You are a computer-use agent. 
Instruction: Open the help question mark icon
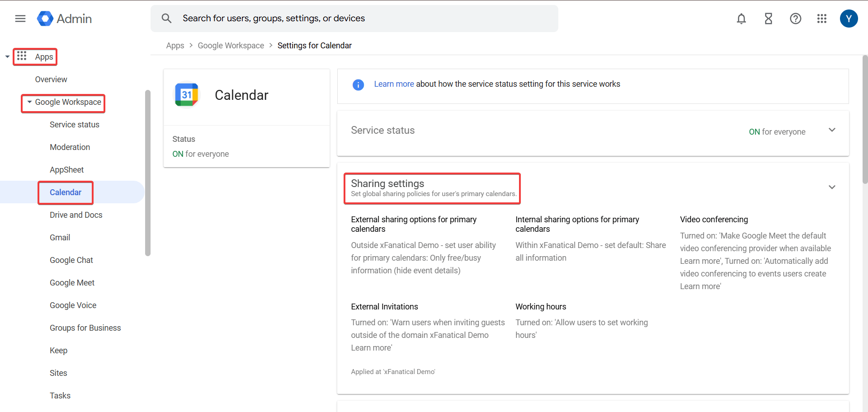[795, 19]
